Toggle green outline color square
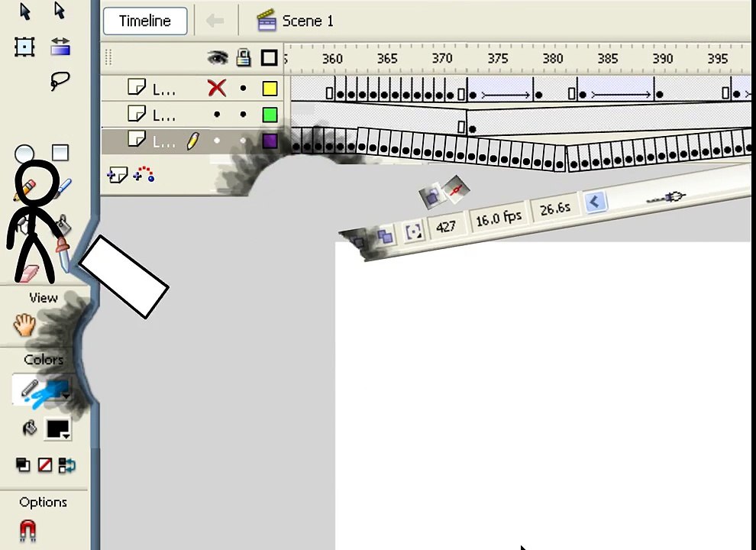Image resolution: width=756 pixels, height=550 pixels. point(270,115)
